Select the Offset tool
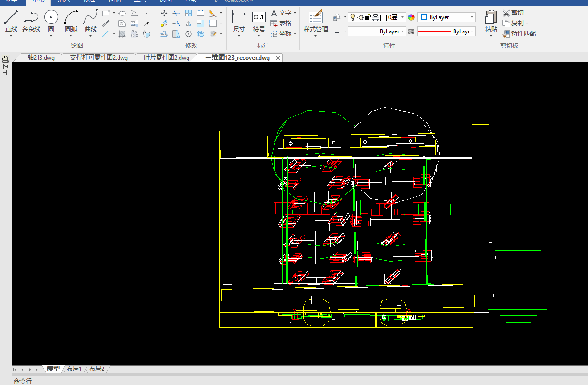 (x=164, y=33)
